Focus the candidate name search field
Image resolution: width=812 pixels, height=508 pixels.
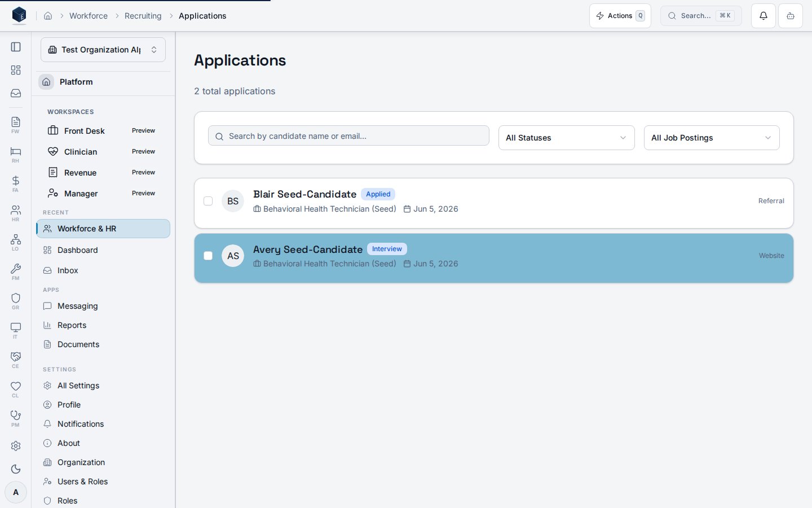[x=348, y=135]
